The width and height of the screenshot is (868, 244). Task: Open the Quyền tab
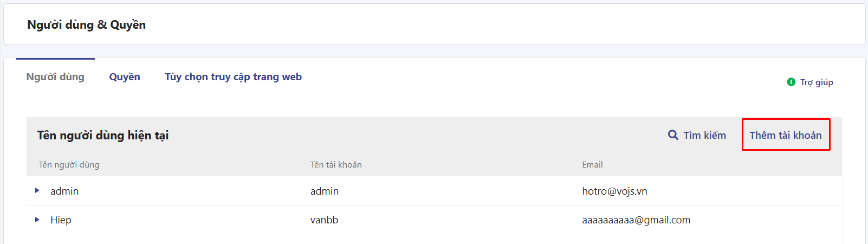click(x=125, y=77)
